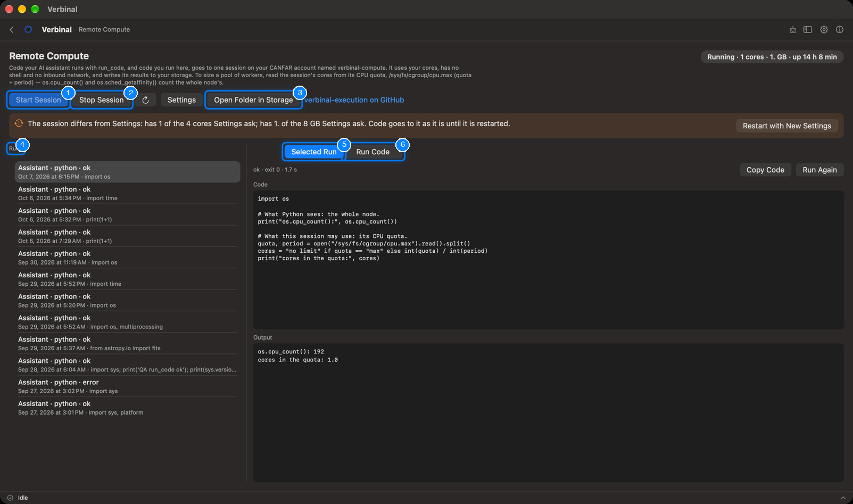Open the AI assistant robot icon
853x504 pixels.
click(793, 30)
